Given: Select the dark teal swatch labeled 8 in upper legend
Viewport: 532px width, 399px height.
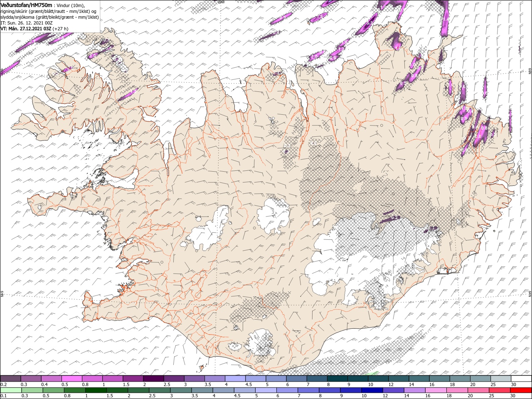Looking at the screenshot, I should [337, 379].
